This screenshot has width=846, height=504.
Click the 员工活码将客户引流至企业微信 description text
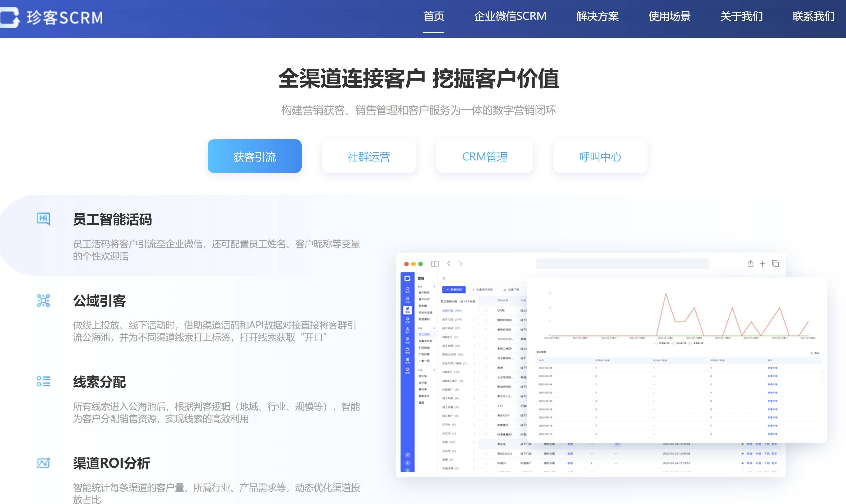click(x=216, y=250)
